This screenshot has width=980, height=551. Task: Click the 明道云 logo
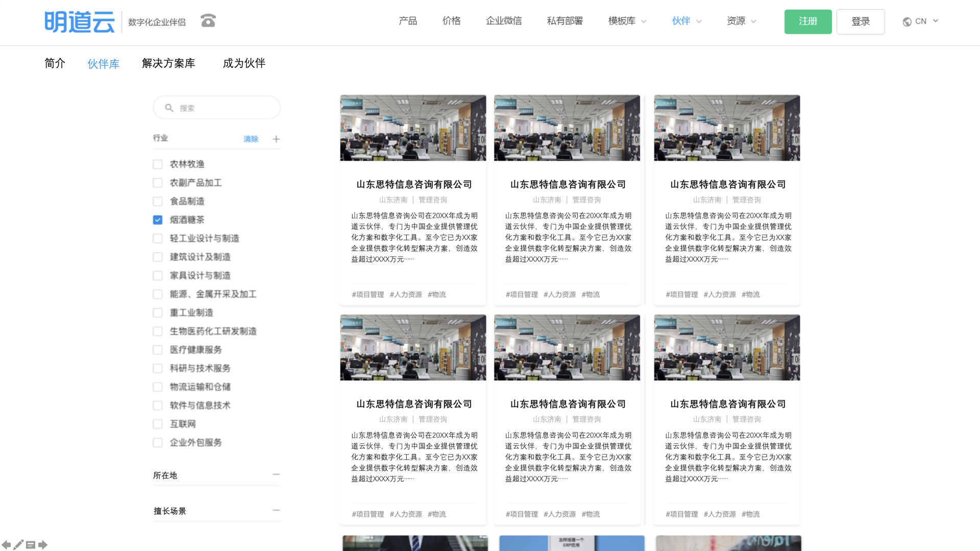pyautogui.click(x=80, y=21)
